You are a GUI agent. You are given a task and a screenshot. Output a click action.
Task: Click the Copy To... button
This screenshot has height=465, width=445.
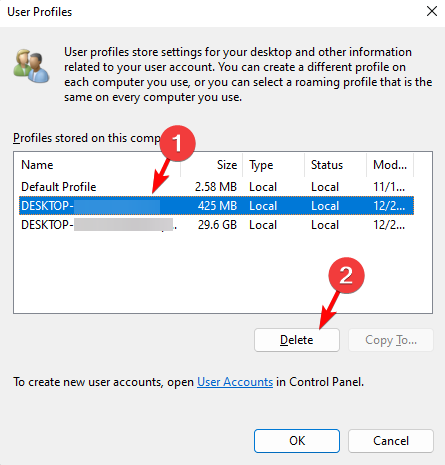click(391, 340)
